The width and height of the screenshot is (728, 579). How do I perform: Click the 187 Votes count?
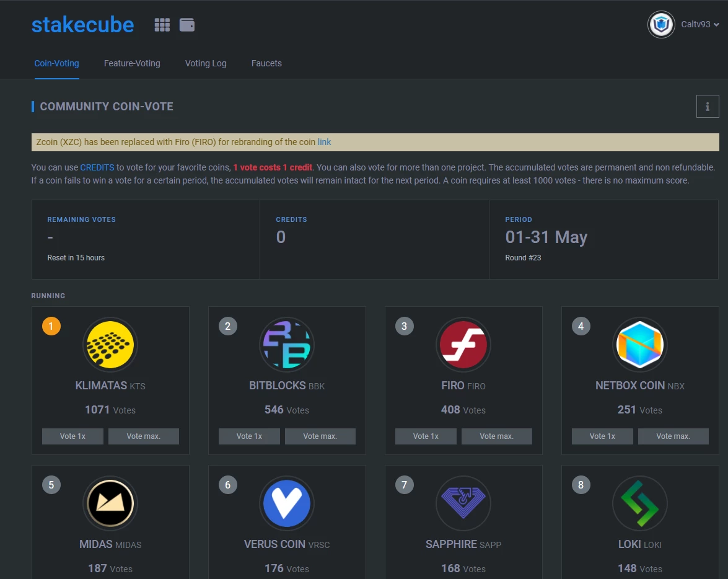click(x=110, y=568)
